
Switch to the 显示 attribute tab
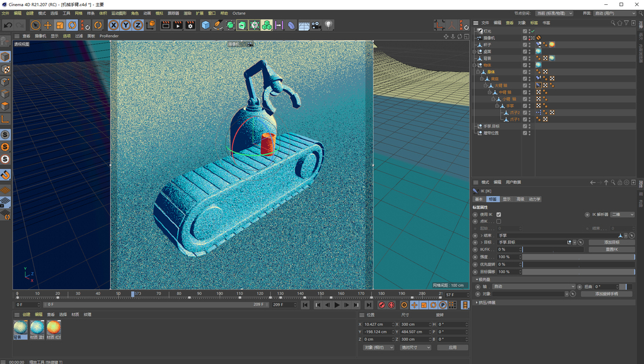[x=507, y=199]
